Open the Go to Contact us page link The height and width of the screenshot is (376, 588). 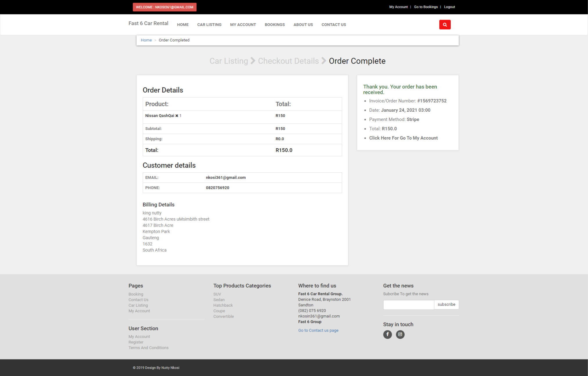[318, 330]
